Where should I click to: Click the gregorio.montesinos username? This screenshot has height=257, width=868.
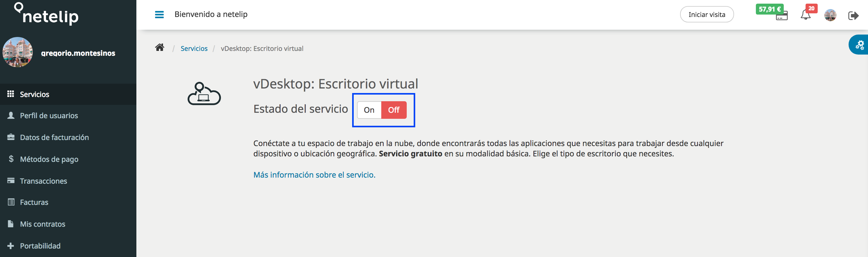pyautogui.click(x=78, y=53)
